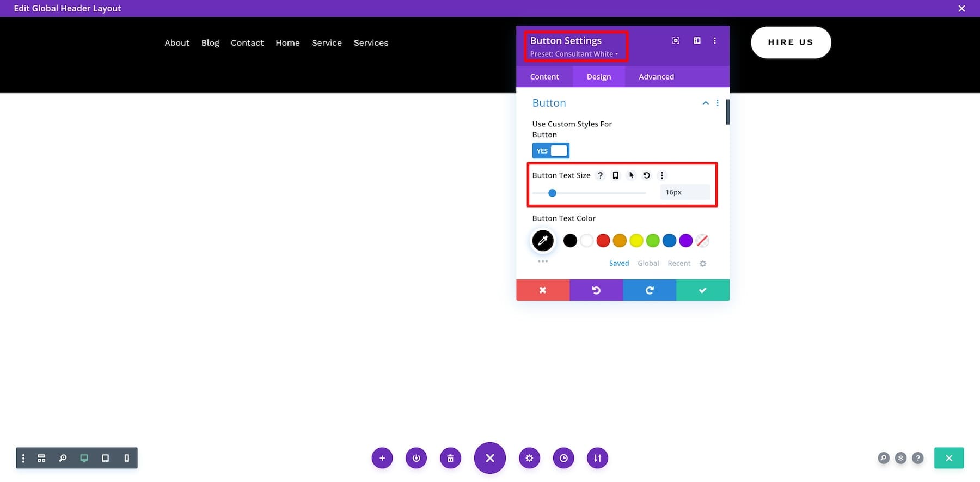
Task: Select the purple color swatch
Action: [686, 240]
